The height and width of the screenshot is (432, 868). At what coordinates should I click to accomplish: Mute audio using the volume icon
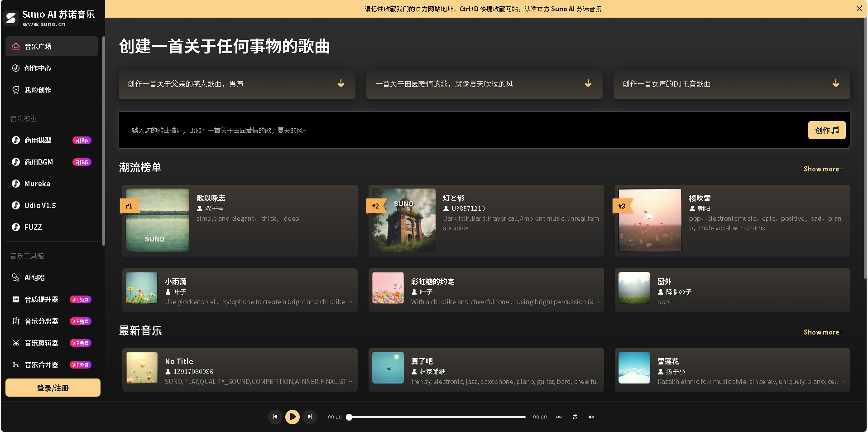click(x=591, y=417)
